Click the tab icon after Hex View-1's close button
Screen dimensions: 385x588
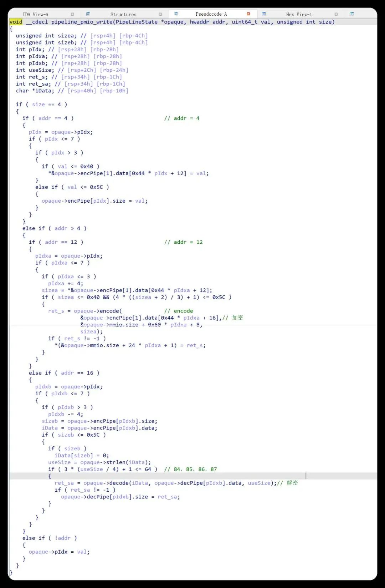(x=352, y=14)
